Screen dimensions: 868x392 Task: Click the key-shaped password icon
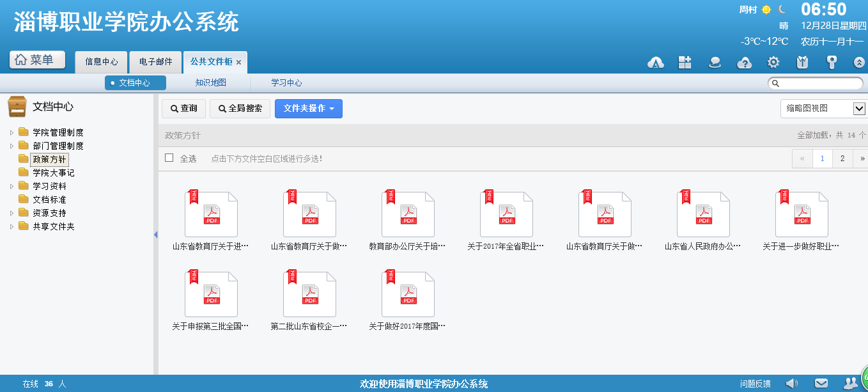click(832, 62)
